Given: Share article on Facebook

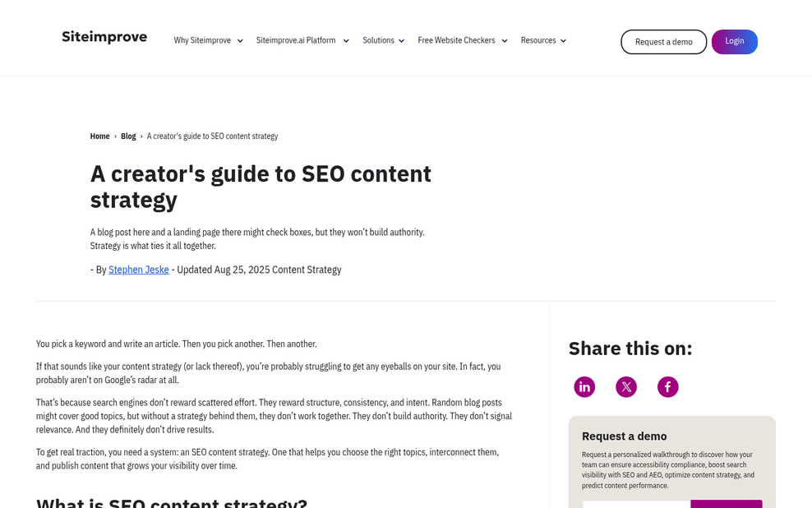Looking at the screenshot, I should [x=667, y=387].
